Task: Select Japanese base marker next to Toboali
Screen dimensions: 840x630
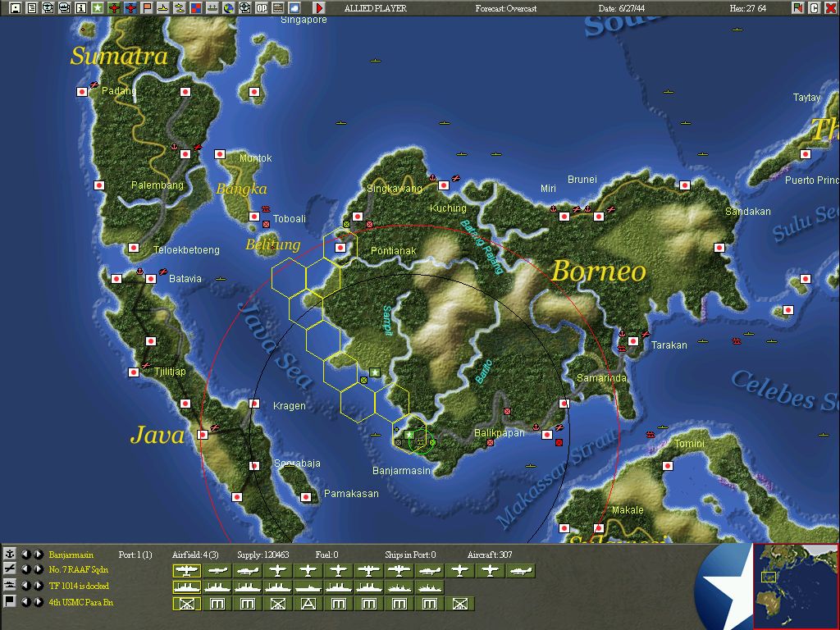Action: coord(254,217)
